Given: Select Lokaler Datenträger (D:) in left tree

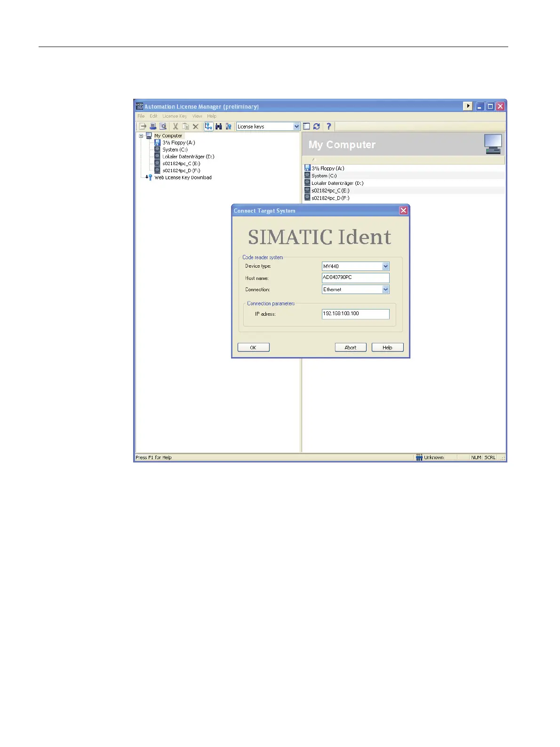Looking at the screenshot, I should point(188,157).
